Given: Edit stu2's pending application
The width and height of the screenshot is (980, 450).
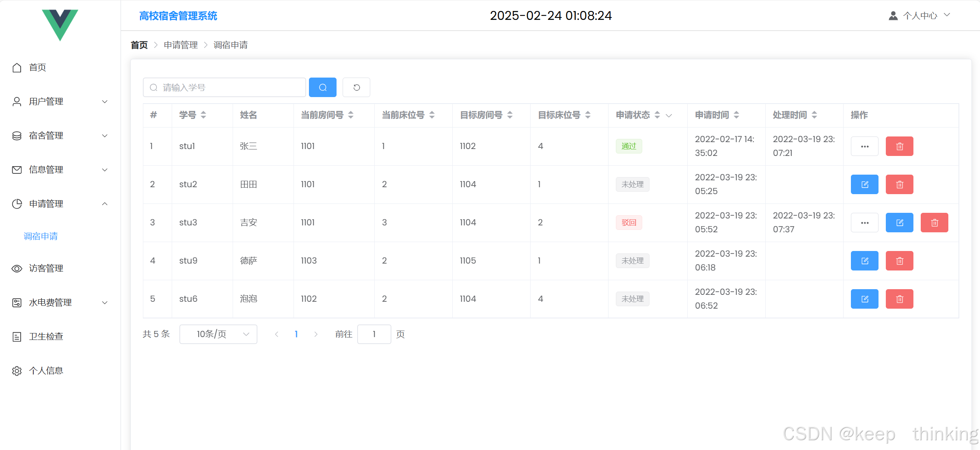Looking at the screenshot, I should (864, 184).
